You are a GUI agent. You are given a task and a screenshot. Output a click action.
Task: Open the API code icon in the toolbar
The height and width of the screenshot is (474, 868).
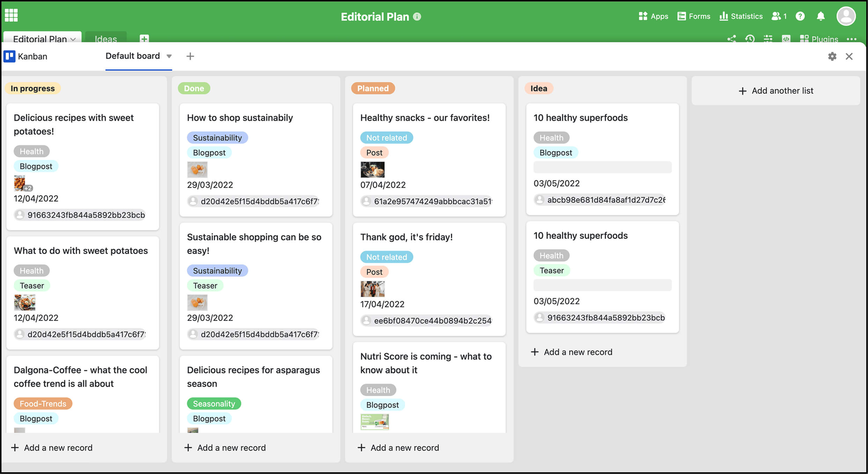[786, 39]
